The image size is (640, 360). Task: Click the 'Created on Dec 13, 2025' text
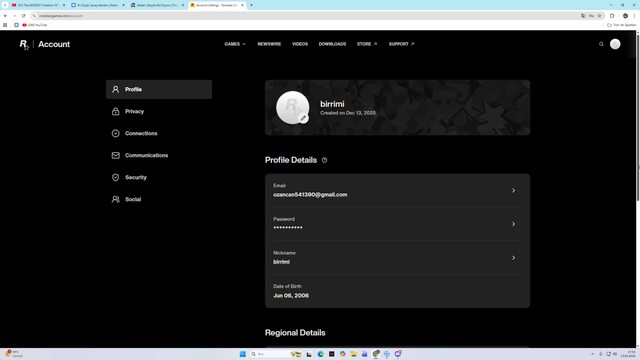pos(348,113)
